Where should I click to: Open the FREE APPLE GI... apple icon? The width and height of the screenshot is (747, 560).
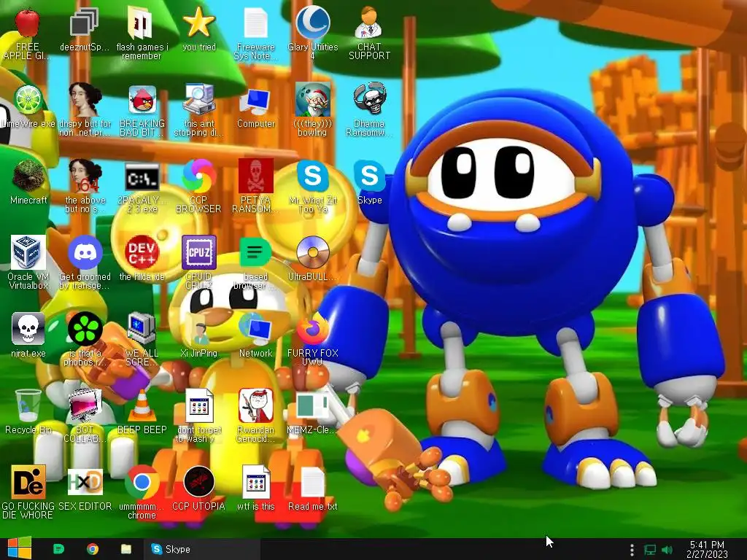[x=28, y=23]
